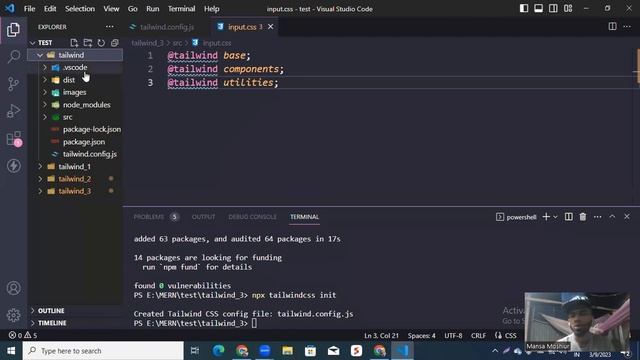640x360 pixels.
Task: Change encoding via UTF-8 status item
Action: [453, 336]
